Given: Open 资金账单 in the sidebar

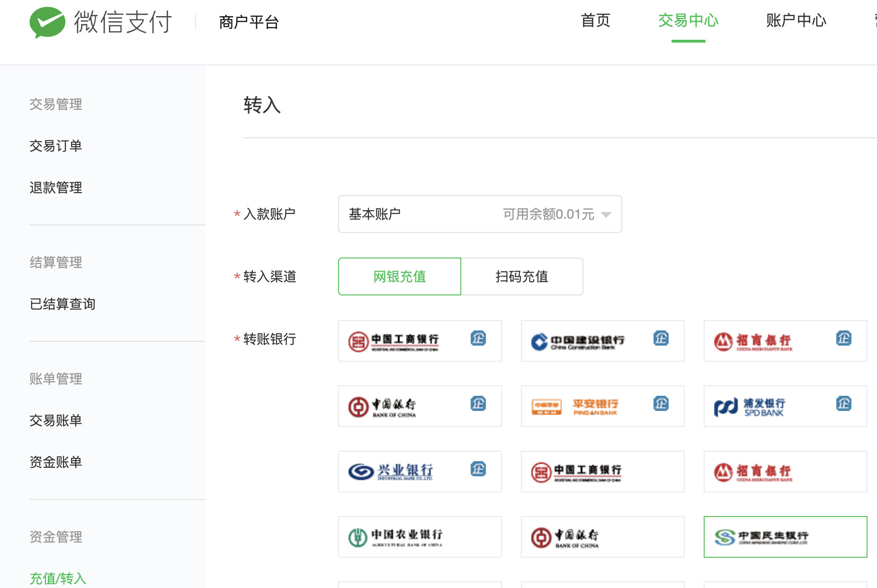Looking at the screenshot, I should pyautogui.click(x=56, y=462).
